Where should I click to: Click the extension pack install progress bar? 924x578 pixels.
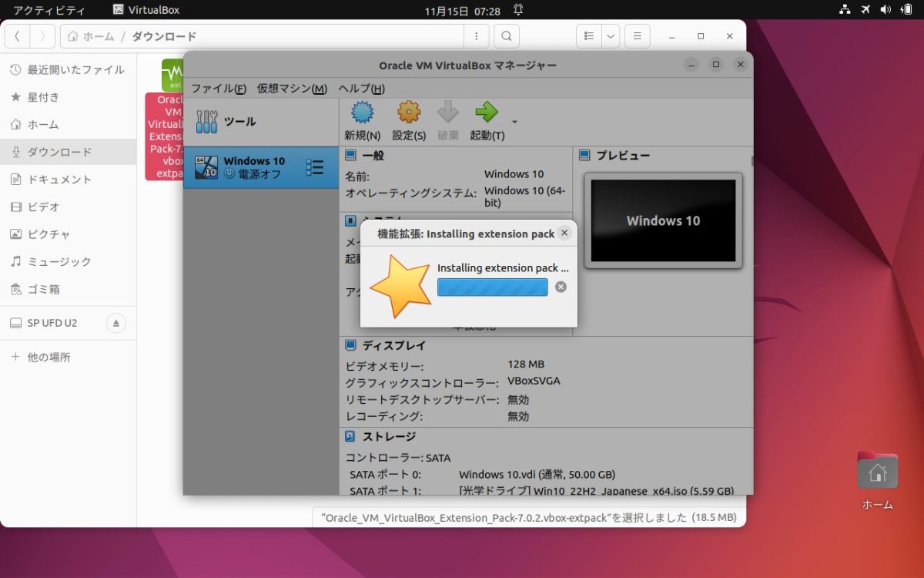pyautogui.click(x=492, y=287)
